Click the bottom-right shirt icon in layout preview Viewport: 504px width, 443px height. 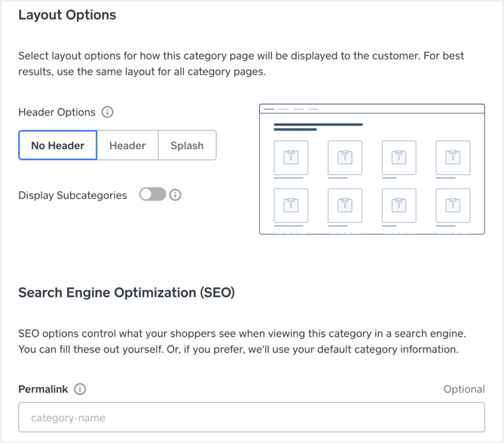(453, 206)
